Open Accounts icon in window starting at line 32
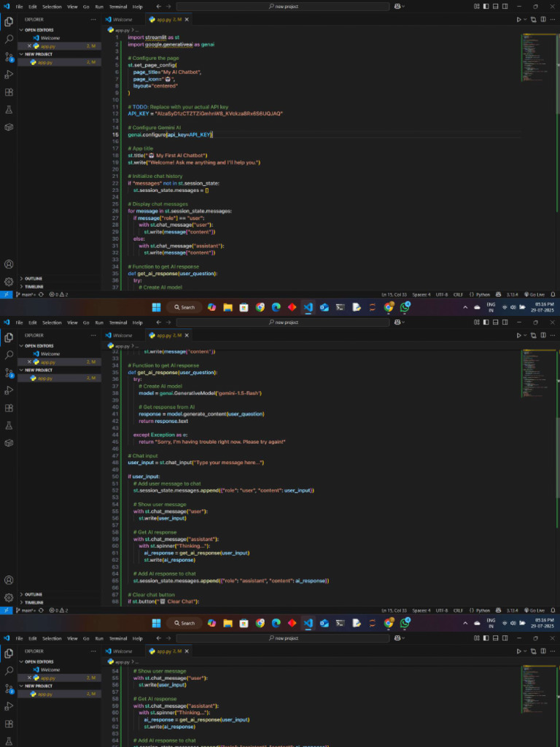This screenshot has width=560, height=747. pyautogui.click(x=9, y=580)
